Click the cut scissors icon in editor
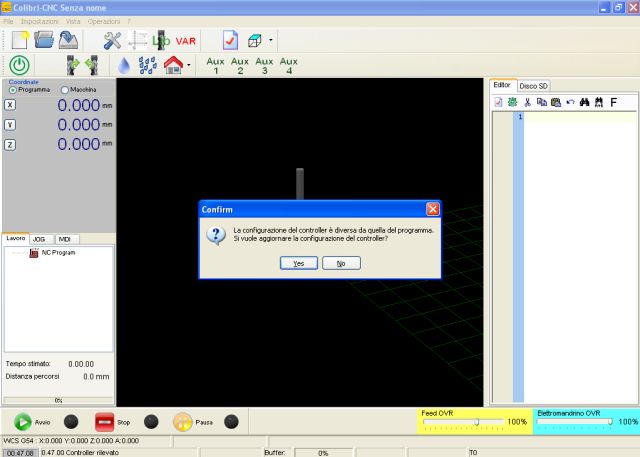640x457 pixels. 527,102
